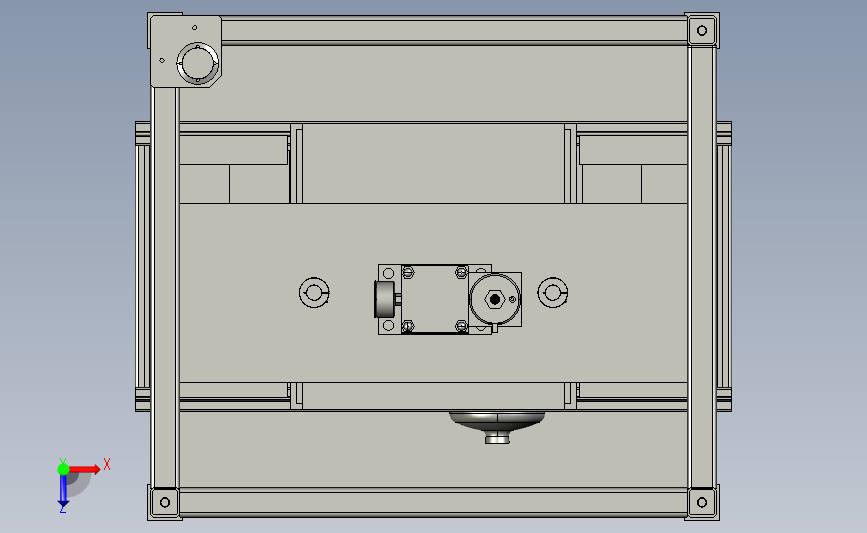Select the round flange on the top-left corner bracket
The width and height of the screenshot is (867, 533).
tap(197, 63)
